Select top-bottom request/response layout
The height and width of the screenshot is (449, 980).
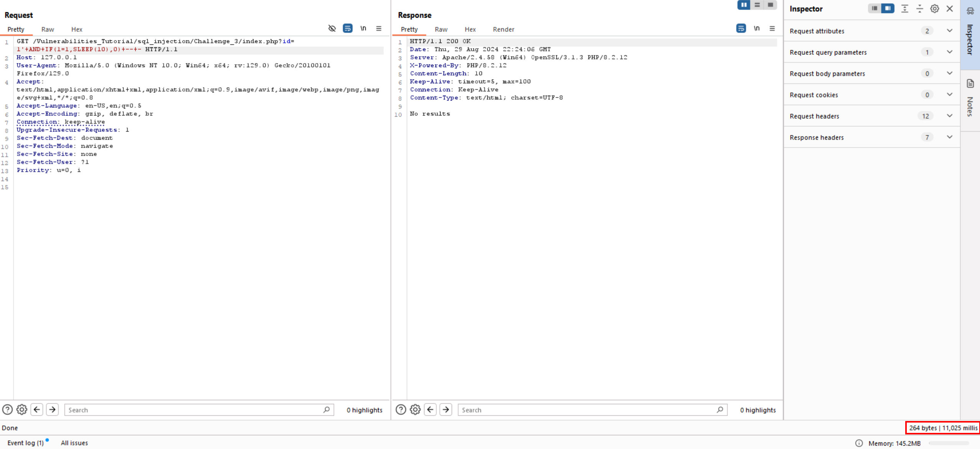(757, 5)
